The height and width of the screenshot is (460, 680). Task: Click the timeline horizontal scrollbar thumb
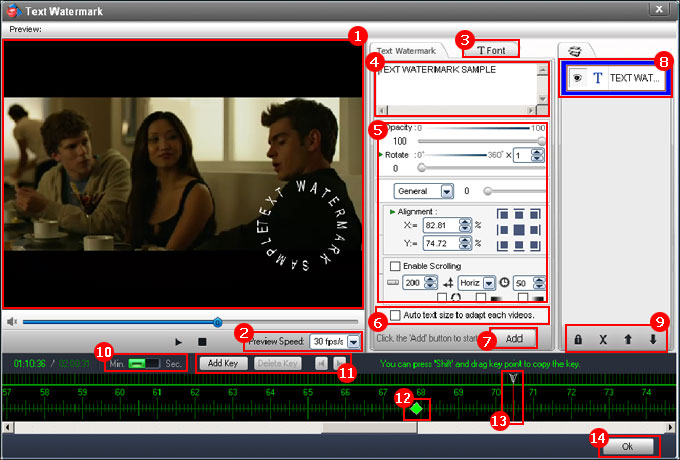(369, 427)
